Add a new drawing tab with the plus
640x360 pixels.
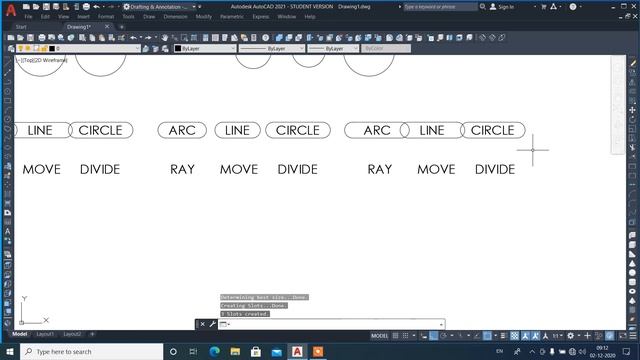pyautogui.click(x=121, y=27)
